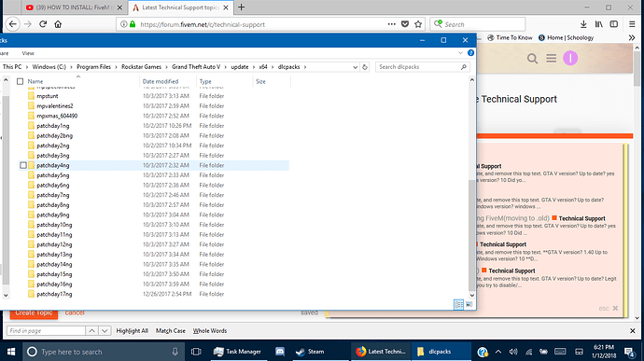The height and width of the screenshot is (361, 644).
Task: Click the file list vertical scrollbar
Action: tap(471, 187)
